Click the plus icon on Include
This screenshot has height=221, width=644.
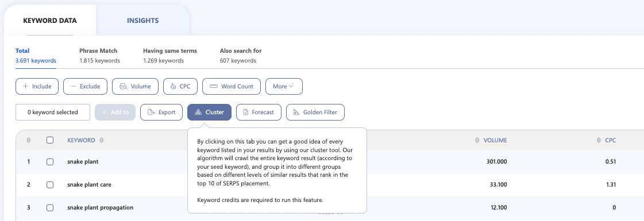click(25, 87)
